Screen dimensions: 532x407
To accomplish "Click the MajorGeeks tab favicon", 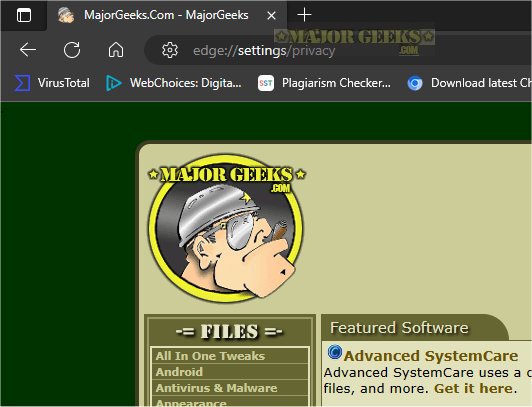I will 66,15.
